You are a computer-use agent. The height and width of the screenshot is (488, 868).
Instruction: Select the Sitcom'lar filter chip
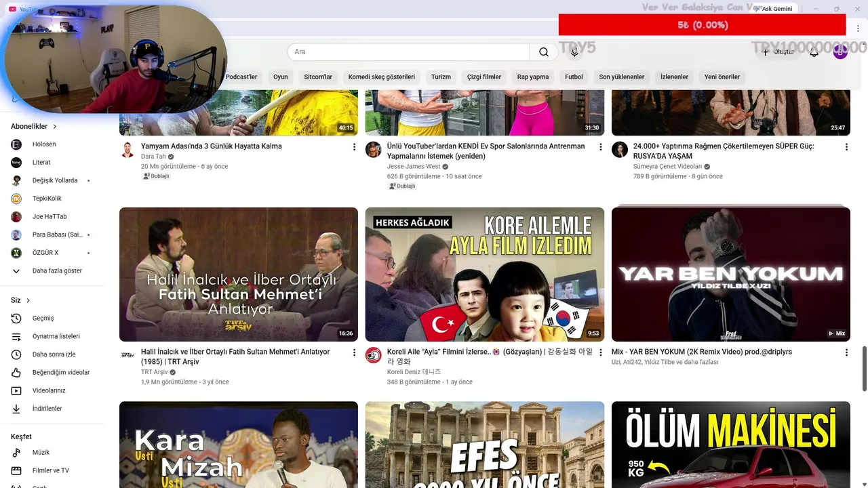coord(318,77)
